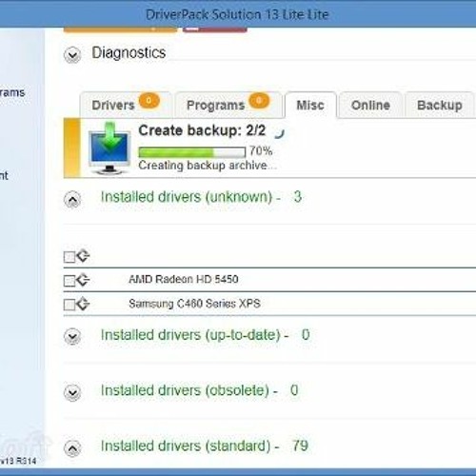476x476 pixels.
Task: Click the arrow icon beside AMD Radeon HD 5450
Action: point(84,280)
